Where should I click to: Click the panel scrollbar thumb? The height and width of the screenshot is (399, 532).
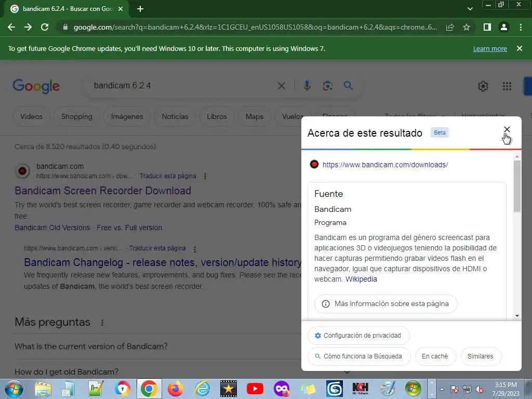517,187
